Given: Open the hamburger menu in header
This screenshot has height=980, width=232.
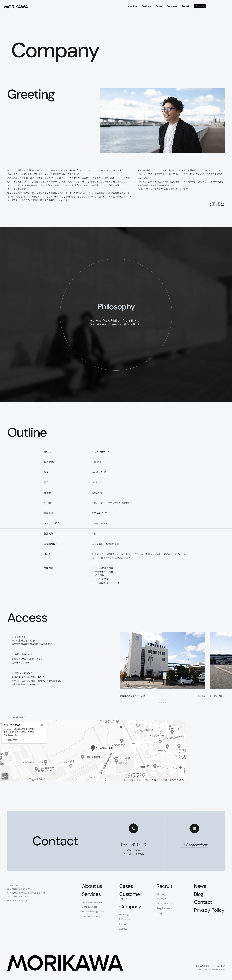Looking at the screenshot, I should click(x=219, y=6).
